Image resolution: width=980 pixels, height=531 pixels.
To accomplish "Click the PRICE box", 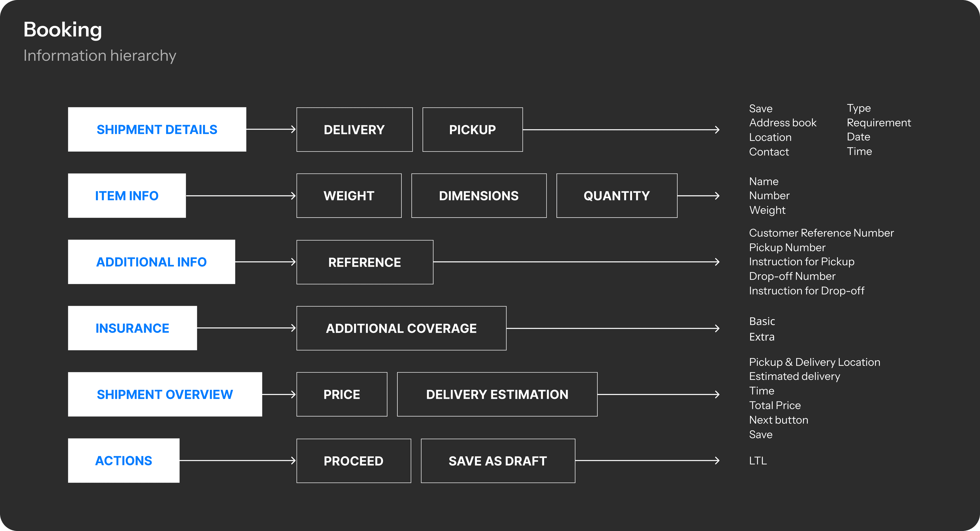I will point(342,394).
